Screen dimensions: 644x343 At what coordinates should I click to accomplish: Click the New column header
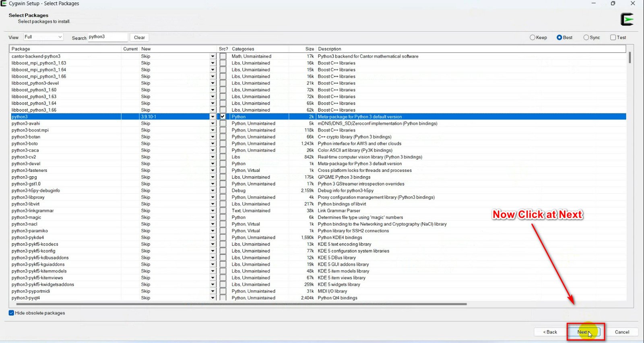pyautogui.click(x=178, y=49)
